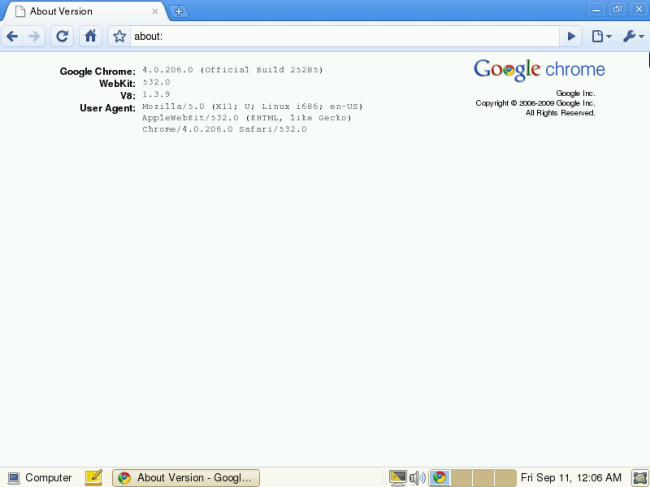Open the clock showing Fri Sep 11

(x=571, y=478)
